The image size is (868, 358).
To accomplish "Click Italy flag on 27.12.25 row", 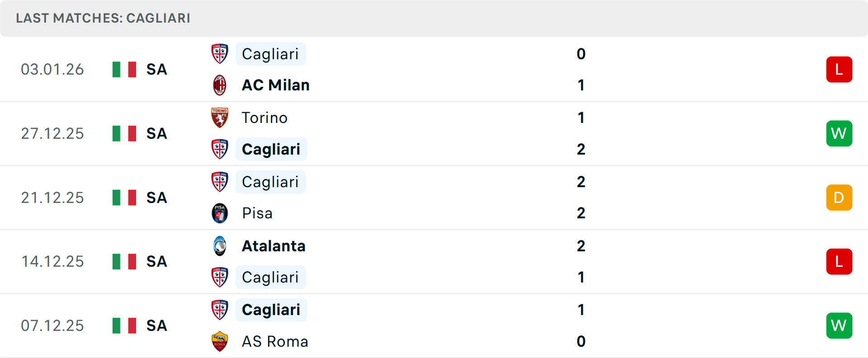I will (124, 133).
